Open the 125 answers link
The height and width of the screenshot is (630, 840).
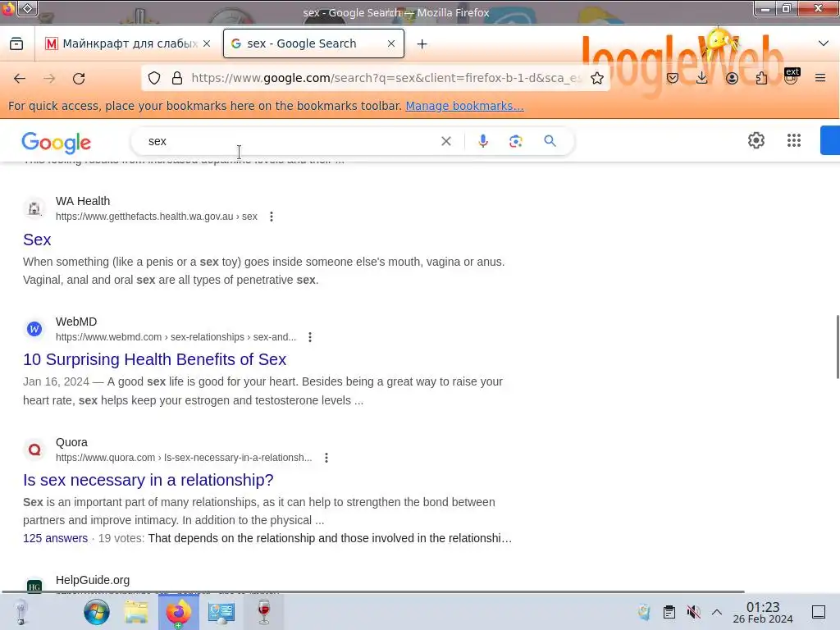coord(55,538)
